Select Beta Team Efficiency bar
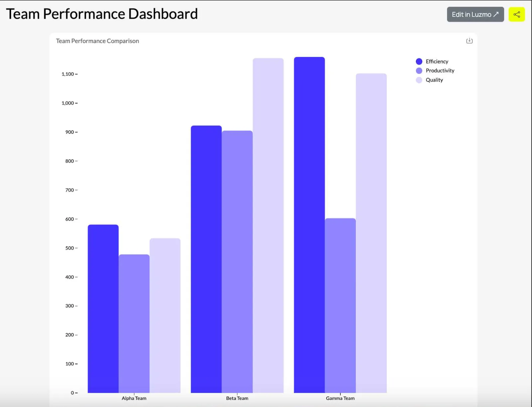Screen dimensions: 532x407 tap(206, 259)
